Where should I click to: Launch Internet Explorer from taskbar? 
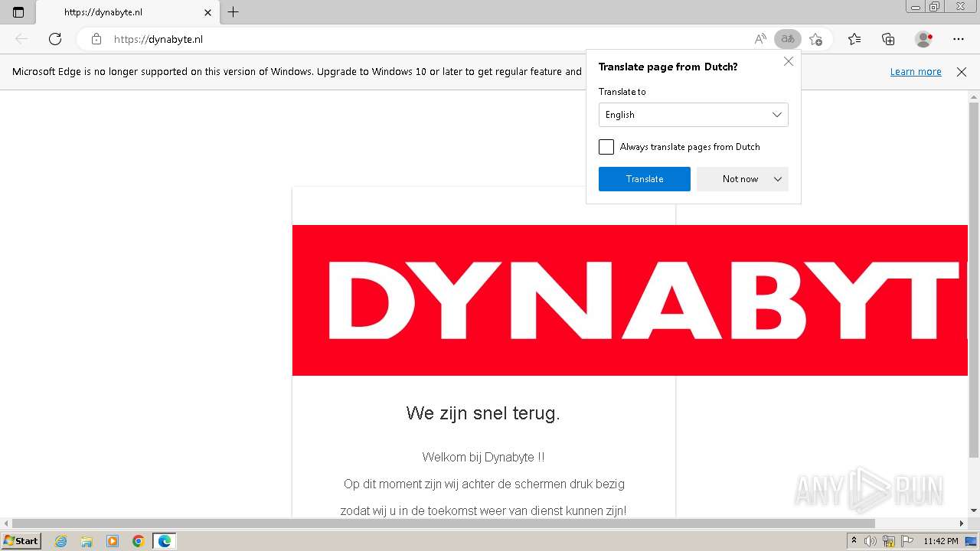point(61,541)
